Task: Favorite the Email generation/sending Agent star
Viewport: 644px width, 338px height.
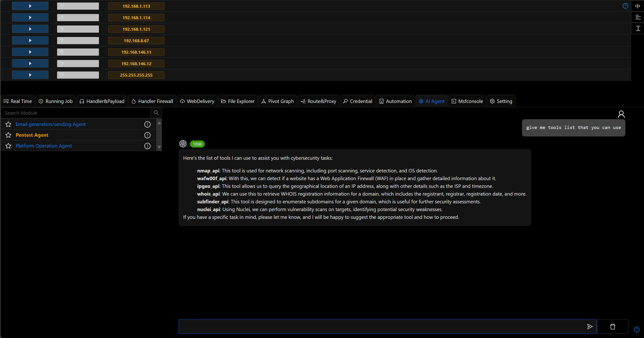Action: [8, 124]
